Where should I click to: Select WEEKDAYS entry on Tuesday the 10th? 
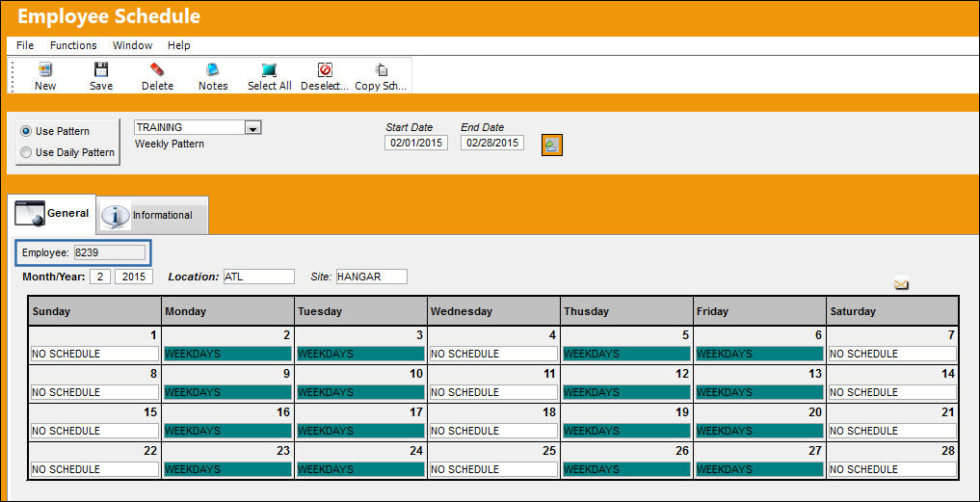pyautogui.click(x=360, y=392)
